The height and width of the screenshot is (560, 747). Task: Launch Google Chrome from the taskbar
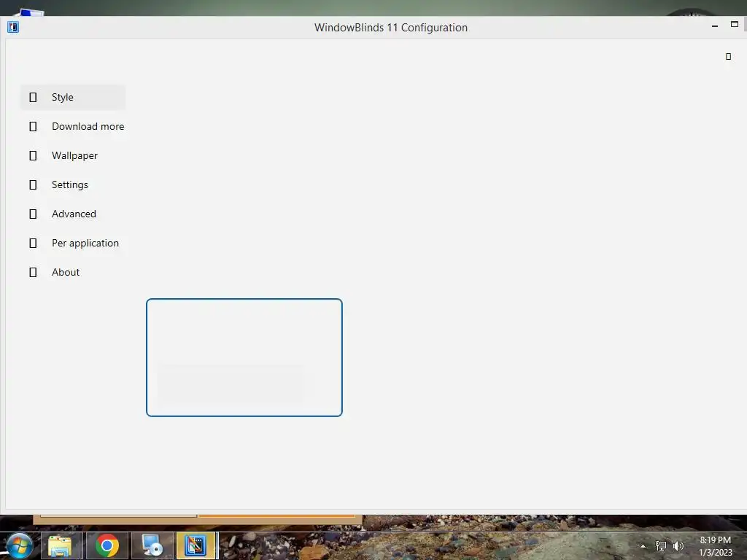[107, 545]
